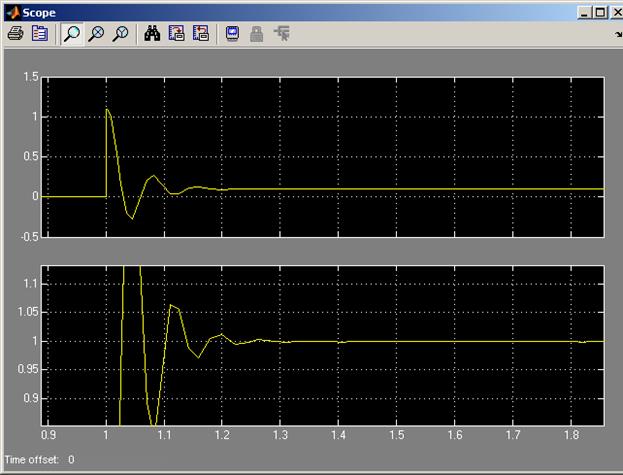Click the 0.9 label on the time axis
623x475 pixels.
coord(48,435)
